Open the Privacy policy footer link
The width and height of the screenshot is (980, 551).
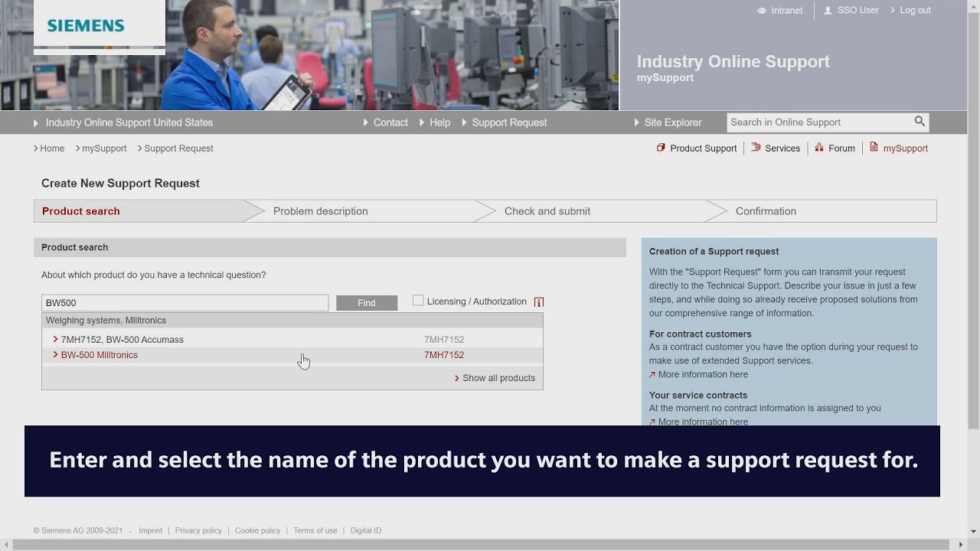click(198, 530)
